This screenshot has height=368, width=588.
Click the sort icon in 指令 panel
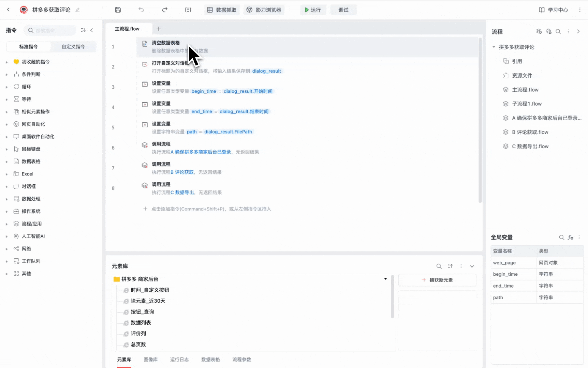pyautogui.click(x=83, y=30)
